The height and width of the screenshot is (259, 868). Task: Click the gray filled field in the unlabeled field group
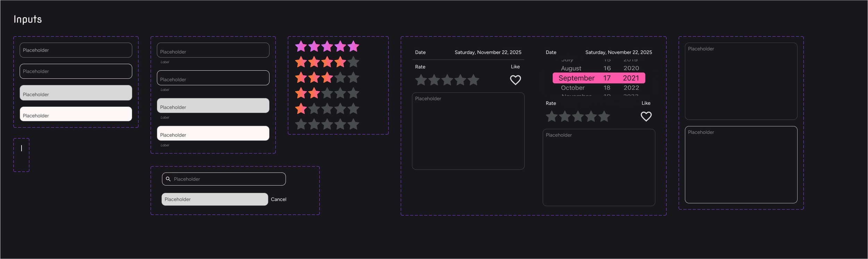coord(76,93)
